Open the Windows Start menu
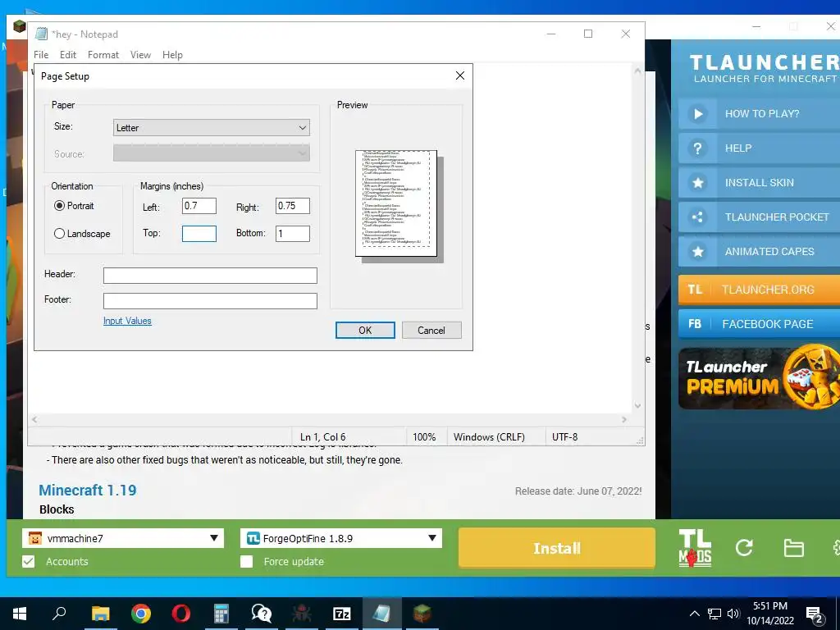Screen dimensions: 840x630 click(x=20, y=614)
